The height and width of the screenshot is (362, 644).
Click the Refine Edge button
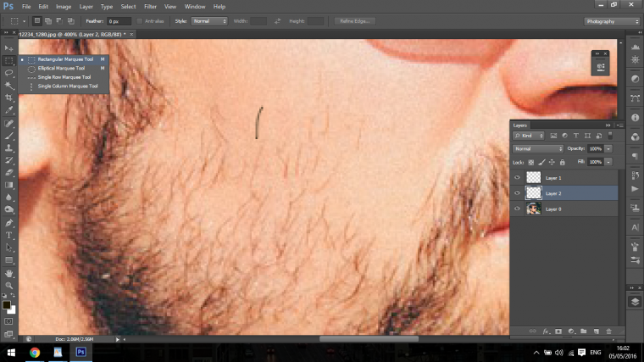click(354, 21)
